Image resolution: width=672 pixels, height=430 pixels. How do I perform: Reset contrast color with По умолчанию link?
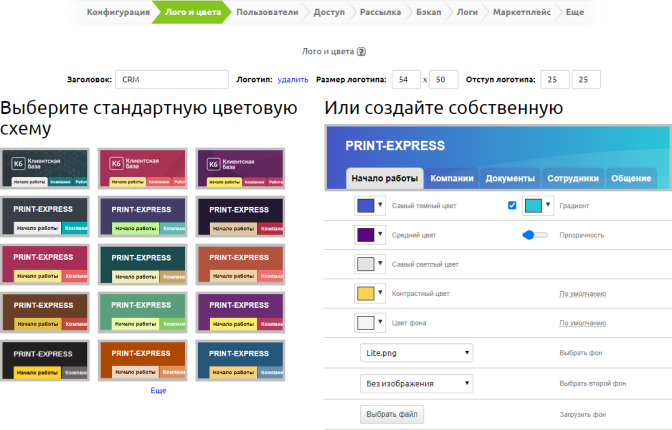[580, 294]
